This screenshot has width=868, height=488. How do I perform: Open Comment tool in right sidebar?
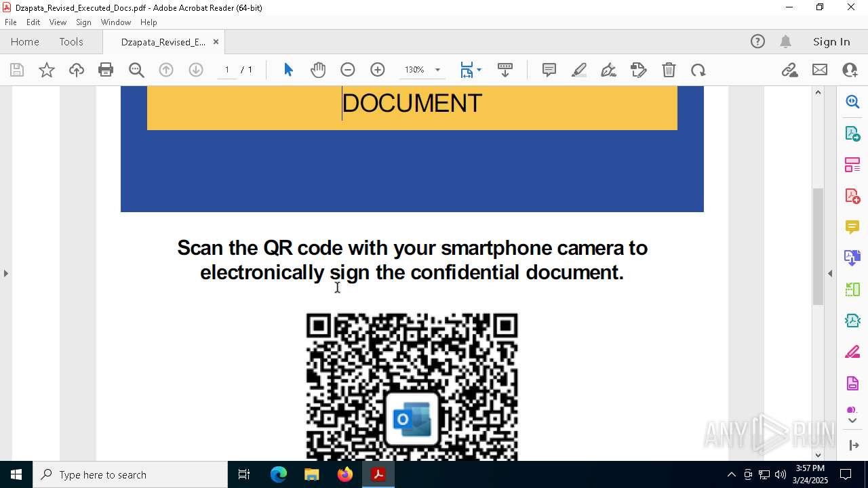[x=852, y=226]
